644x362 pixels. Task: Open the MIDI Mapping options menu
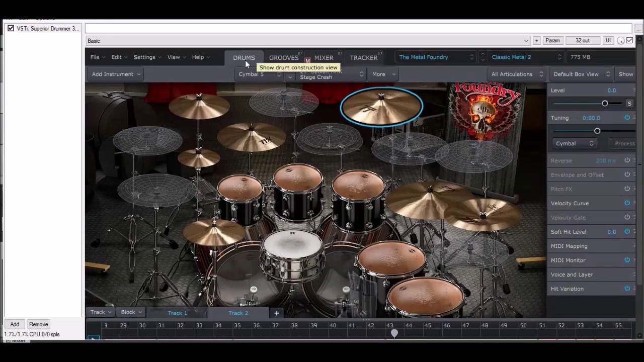click(634, 246)
